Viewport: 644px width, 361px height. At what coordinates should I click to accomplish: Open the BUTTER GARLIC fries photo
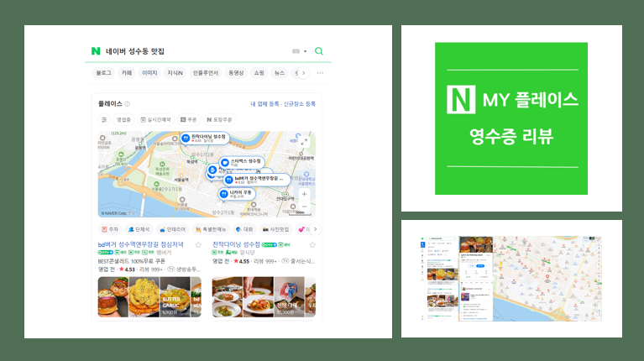point(175,296)
